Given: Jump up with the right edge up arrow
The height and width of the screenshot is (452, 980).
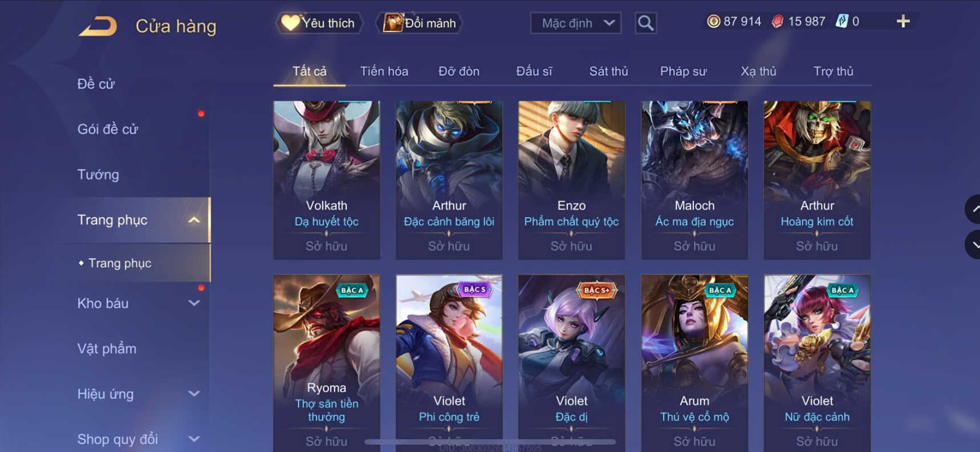Looking at the screenshot, I should (974, 209).
